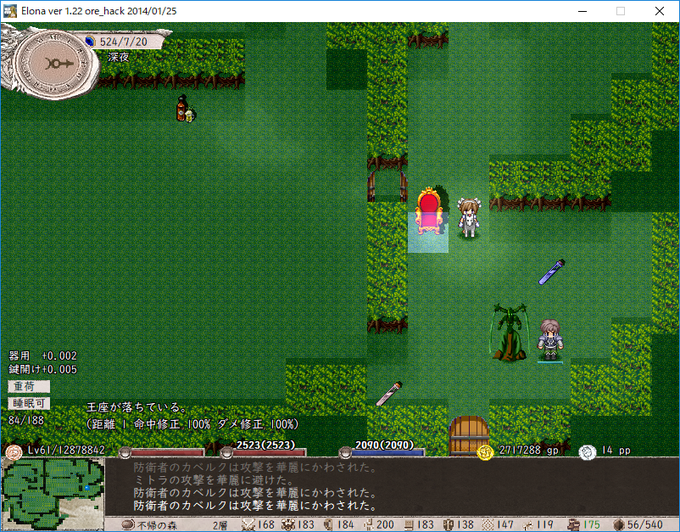Click the HP bar showing 2523(2523)
Screen dimensions: 680x532
[x=265, y=453]
